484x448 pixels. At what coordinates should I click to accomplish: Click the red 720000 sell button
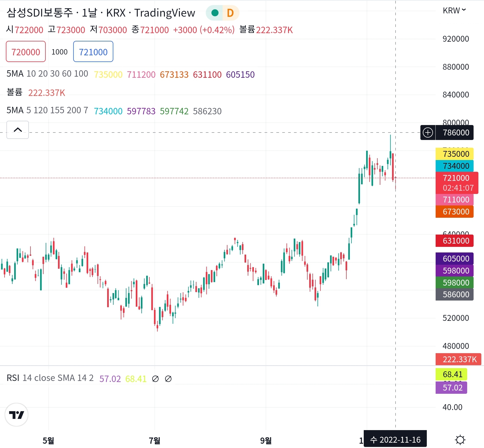[26, 52]
